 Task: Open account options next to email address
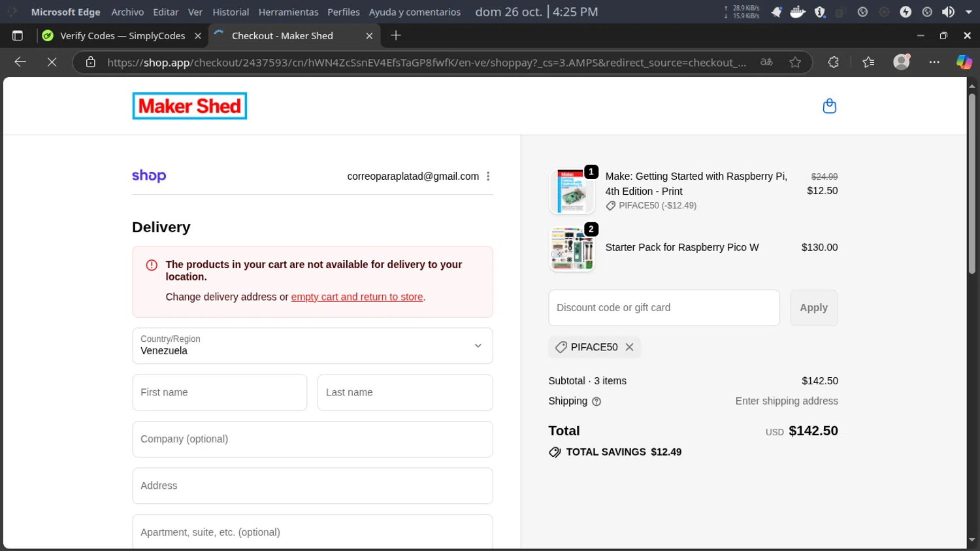tap(488, 176)
